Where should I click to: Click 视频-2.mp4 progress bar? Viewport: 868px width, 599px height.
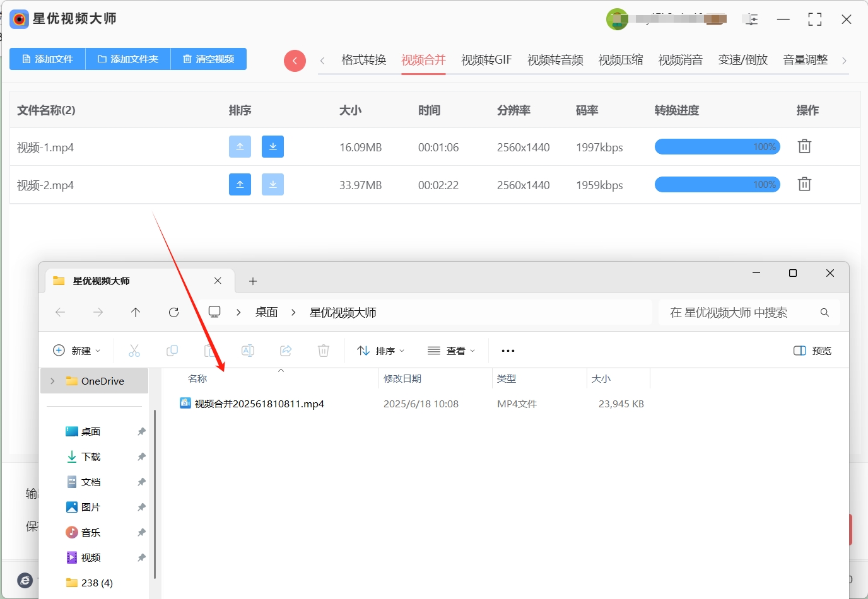[x=717, y=184]
